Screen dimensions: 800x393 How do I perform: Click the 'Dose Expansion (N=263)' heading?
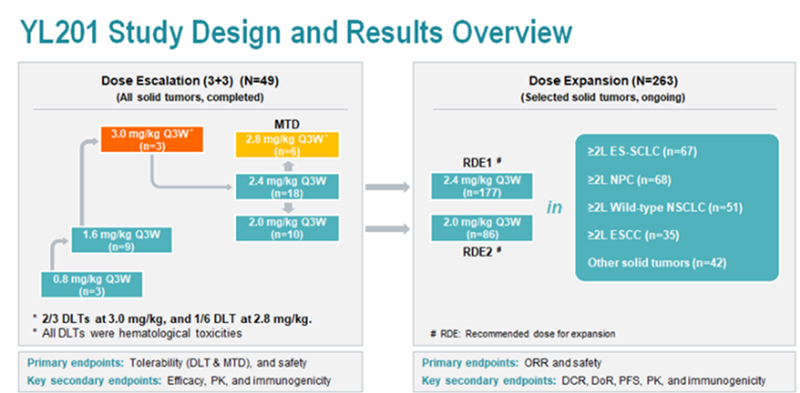[x=603, y=81]
